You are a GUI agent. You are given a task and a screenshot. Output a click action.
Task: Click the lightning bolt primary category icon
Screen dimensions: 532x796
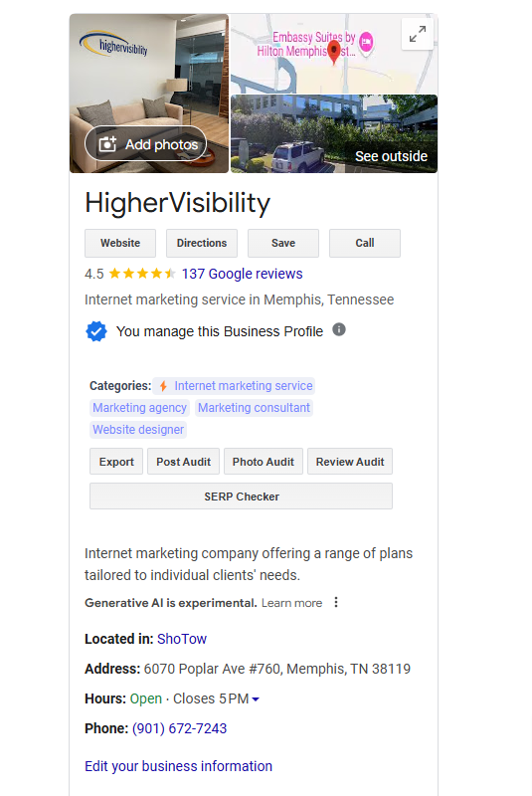(163, 386)
